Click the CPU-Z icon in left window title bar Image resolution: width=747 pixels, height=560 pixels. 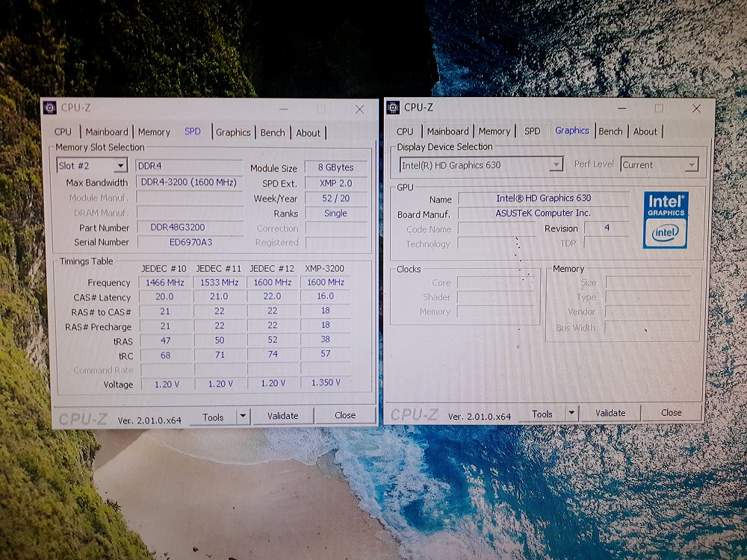(50, 108)
